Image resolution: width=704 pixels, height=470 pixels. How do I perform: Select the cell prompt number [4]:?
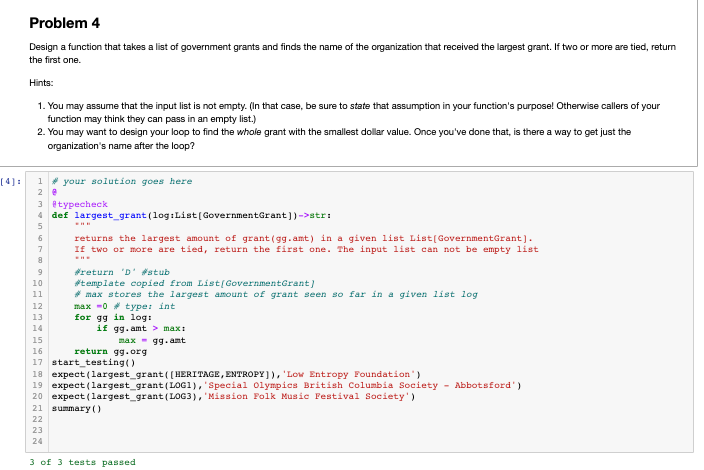pos(11,181)
